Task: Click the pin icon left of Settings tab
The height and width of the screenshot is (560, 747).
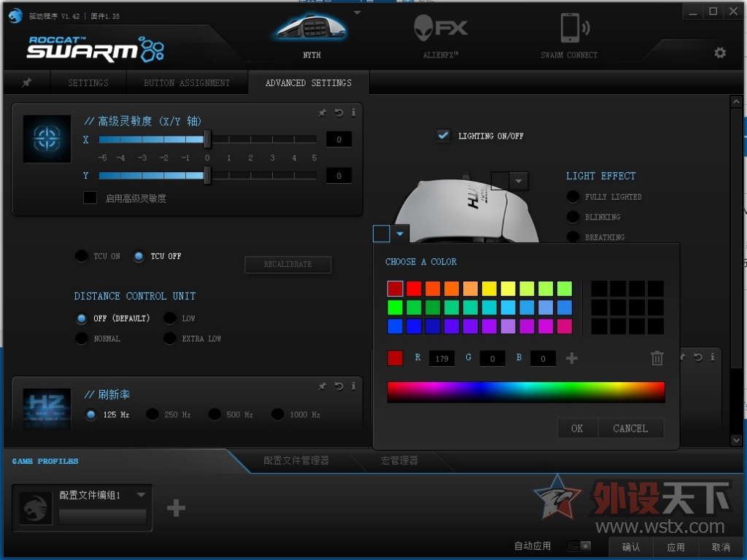Action: point(26,82)
